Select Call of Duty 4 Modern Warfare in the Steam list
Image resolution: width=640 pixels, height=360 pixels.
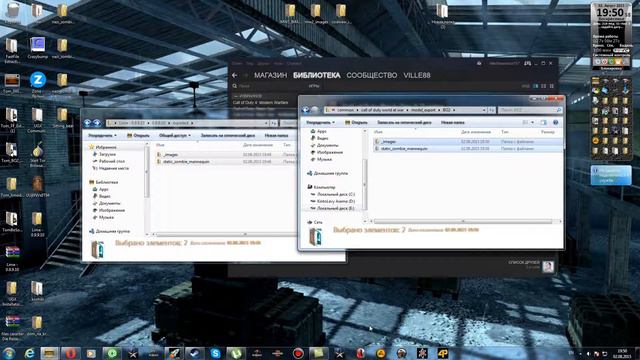click(x=260, y=102)
